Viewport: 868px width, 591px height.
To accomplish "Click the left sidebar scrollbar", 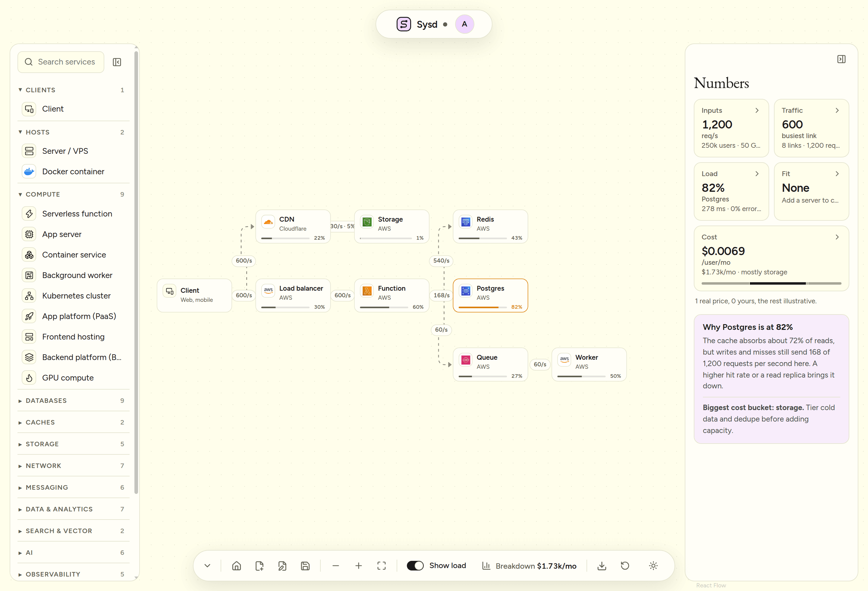I will 136,273.
